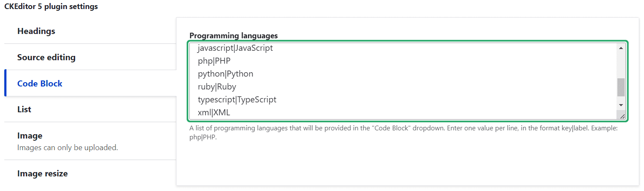Click the xml|XML entry in the textarea
The image size is (644, 191).
214,113
